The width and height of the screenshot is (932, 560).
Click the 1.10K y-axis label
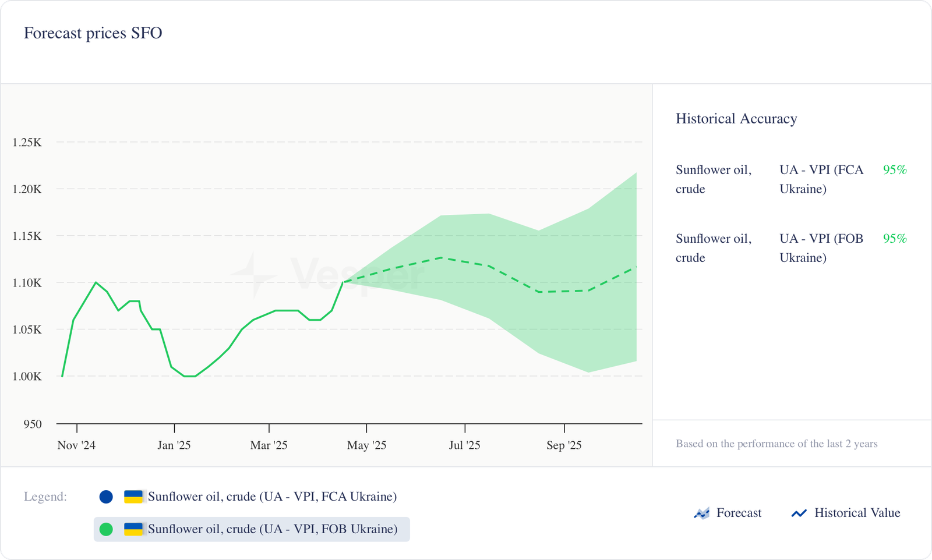click(x=27, y=283)
